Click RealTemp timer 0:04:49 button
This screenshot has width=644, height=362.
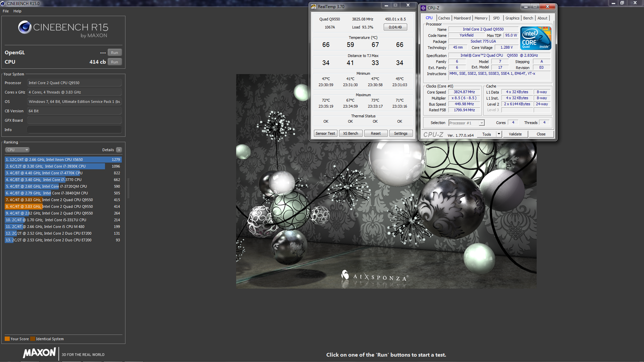pos(395,27)
